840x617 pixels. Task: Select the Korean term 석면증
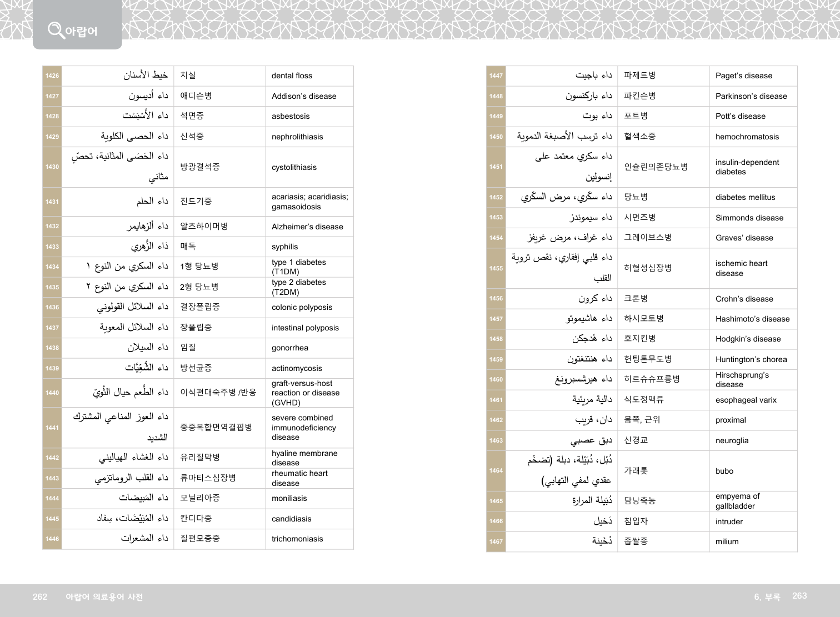point(192,116)
